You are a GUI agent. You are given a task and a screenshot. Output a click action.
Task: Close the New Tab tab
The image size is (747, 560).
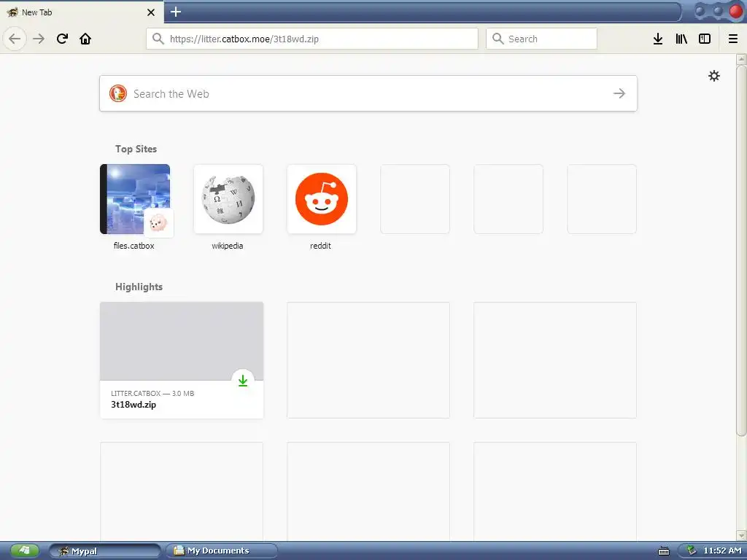151,12
